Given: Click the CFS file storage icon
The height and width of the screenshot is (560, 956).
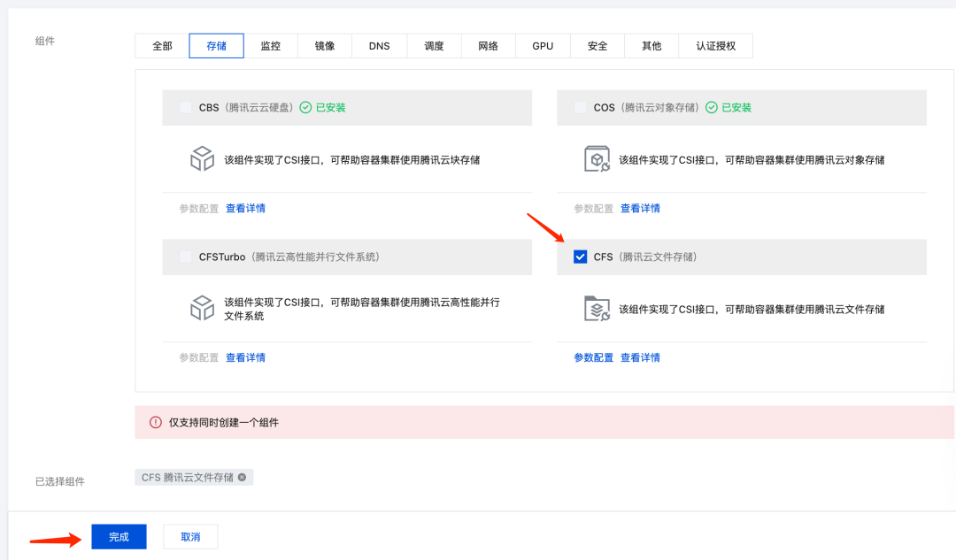Looking at the screenshot, I should pyautogui.click(x=597, y=309).
